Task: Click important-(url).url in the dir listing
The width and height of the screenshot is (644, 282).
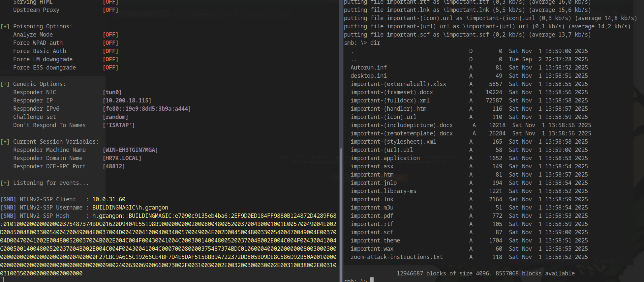Action: [x=382, y=150]
